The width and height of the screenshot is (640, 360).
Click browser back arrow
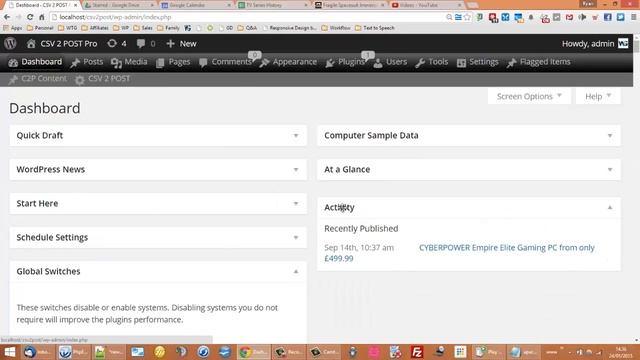click(x=7, y=17)
